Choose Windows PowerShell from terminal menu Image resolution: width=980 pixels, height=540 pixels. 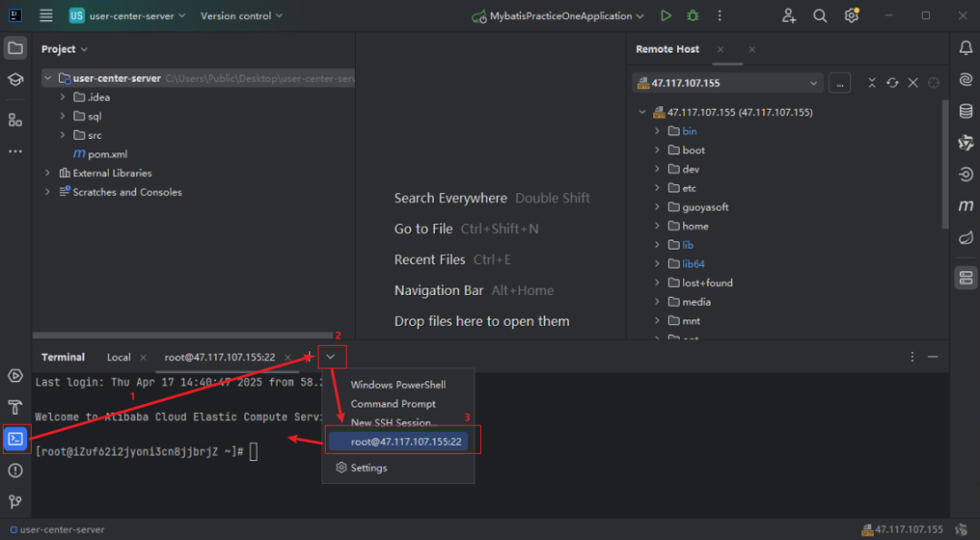[398, 385]
